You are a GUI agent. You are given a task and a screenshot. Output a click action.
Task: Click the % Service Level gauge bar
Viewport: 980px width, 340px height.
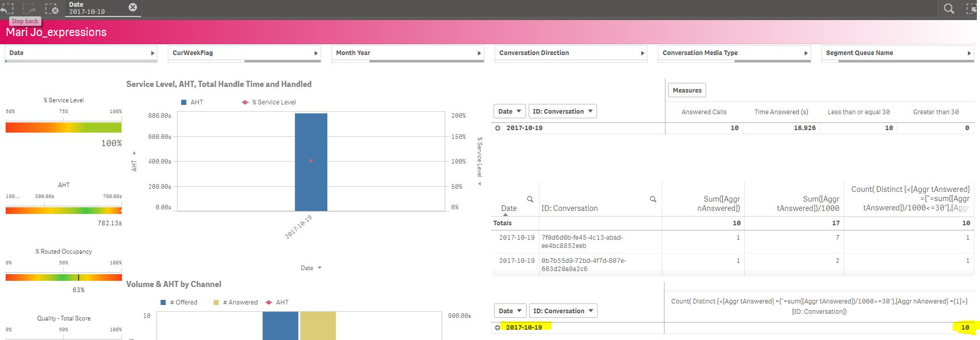tap(64, 128)
